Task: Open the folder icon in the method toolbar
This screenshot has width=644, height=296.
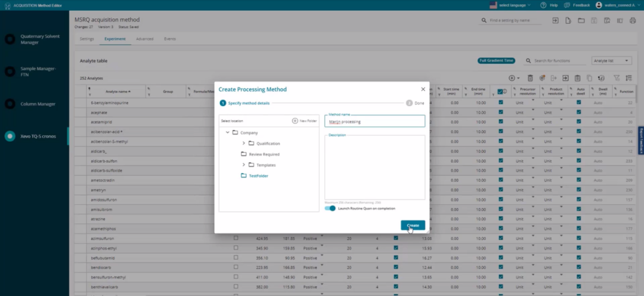Action: [581, 20]
